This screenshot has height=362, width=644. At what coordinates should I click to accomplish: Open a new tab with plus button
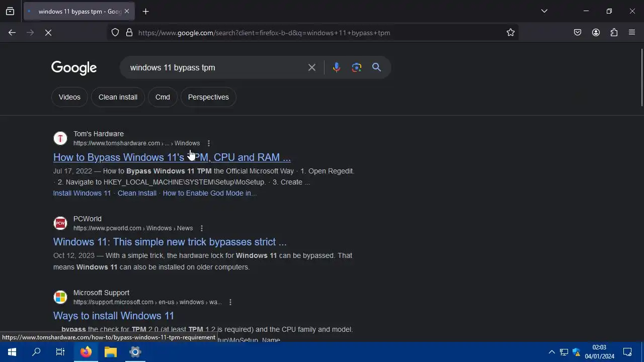pyautogui.click(x=145, y=11)
